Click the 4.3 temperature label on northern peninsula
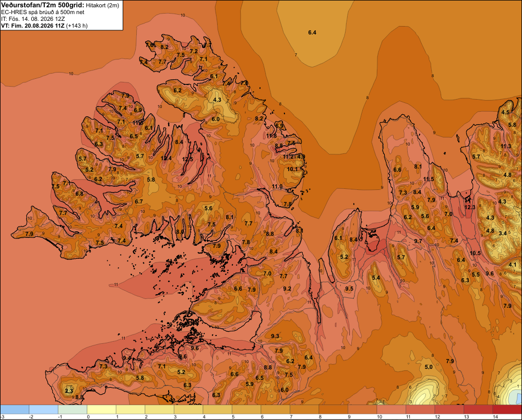522x420 pixels. pos(217,100)
